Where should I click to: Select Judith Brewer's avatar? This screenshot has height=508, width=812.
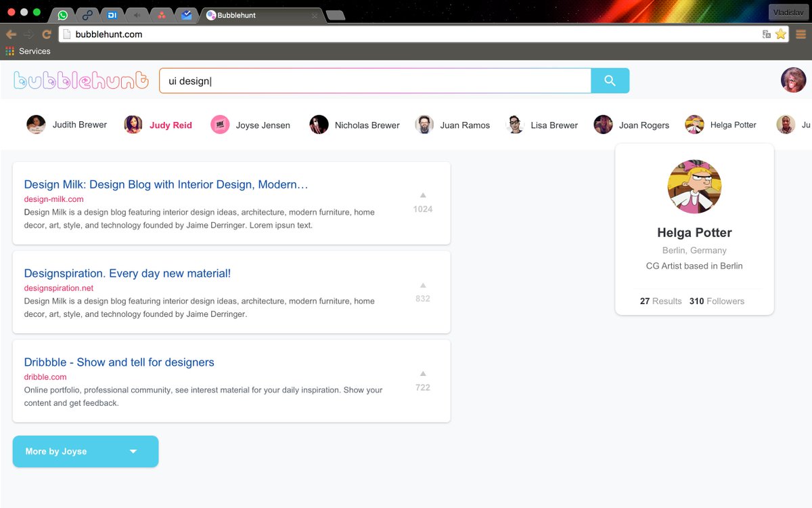(36, 125)
